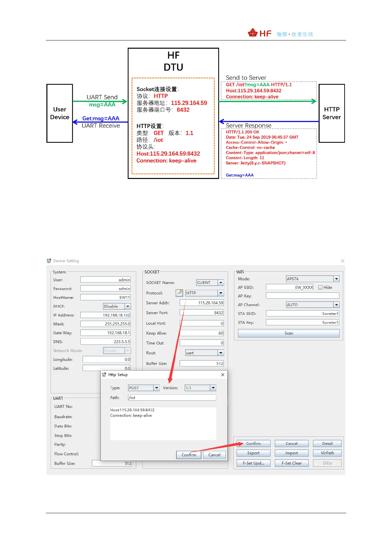392x554 pixels.
Task: Click the F-Set Upd... button
Action: pos(253,463)
